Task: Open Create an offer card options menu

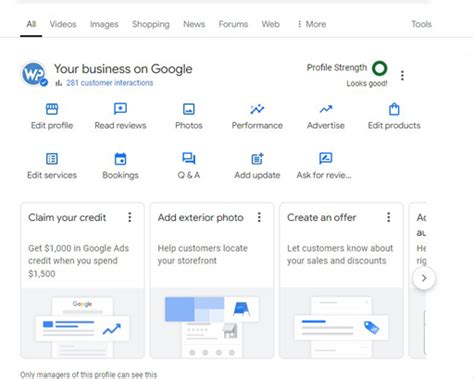Action: pyautogui.click(x=388, y=217)
